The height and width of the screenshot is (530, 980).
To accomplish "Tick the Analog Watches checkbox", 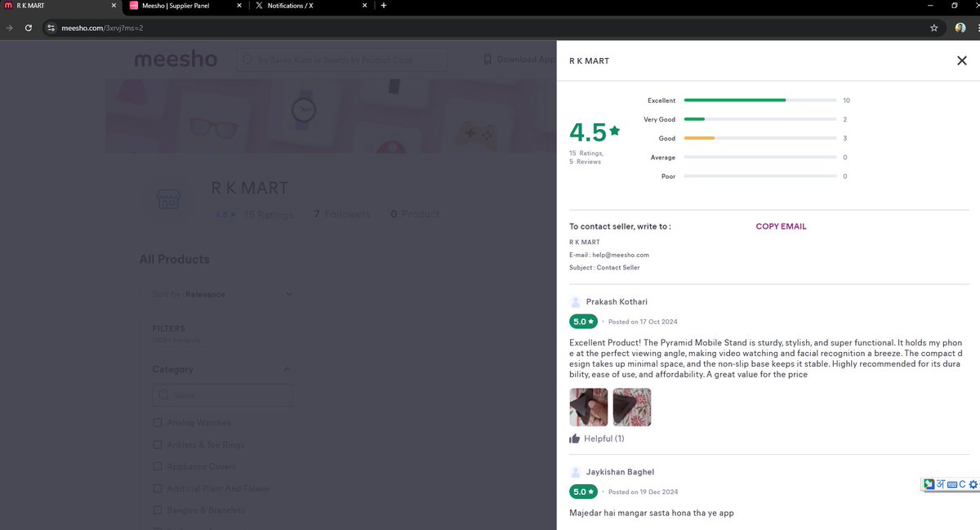I will [x=158, y=423].
